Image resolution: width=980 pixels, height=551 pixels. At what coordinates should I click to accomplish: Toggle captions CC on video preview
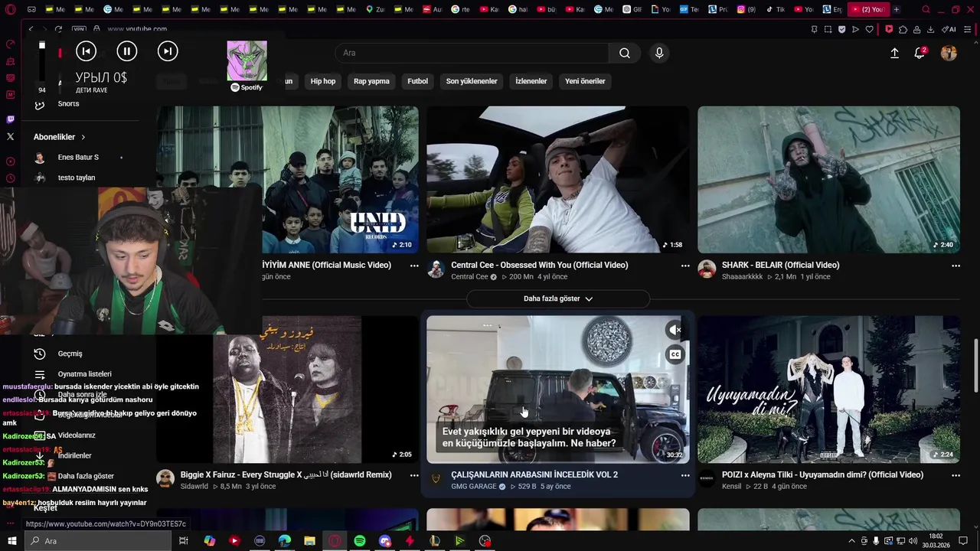pos(675,354)
